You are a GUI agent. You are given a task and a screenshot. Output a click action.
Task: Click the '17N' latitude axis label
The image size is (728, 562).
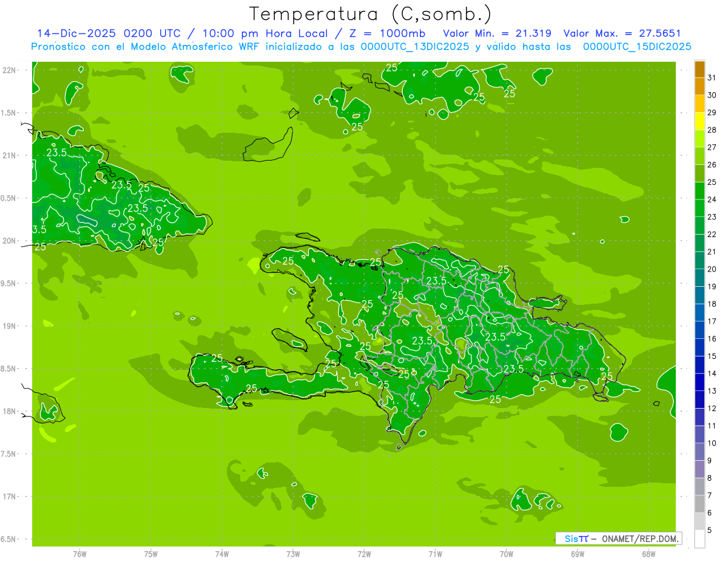pyautogui.click(x=9, y=497)
